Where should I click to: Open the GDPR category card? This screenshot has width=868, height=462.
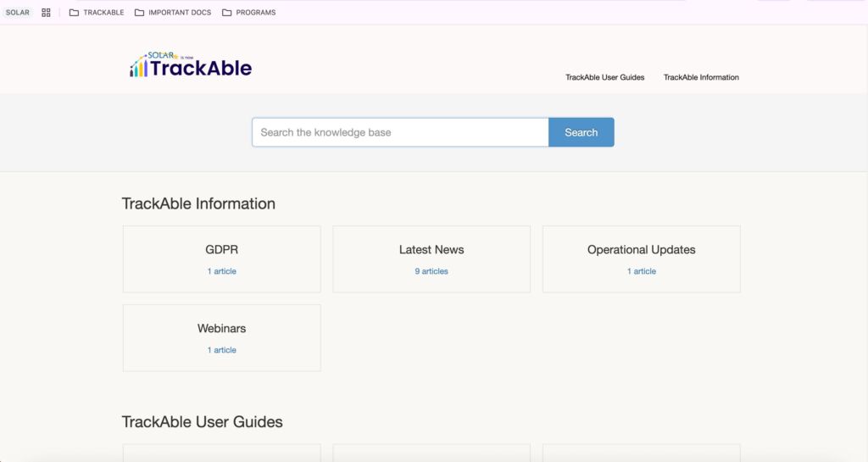(221, 259)
